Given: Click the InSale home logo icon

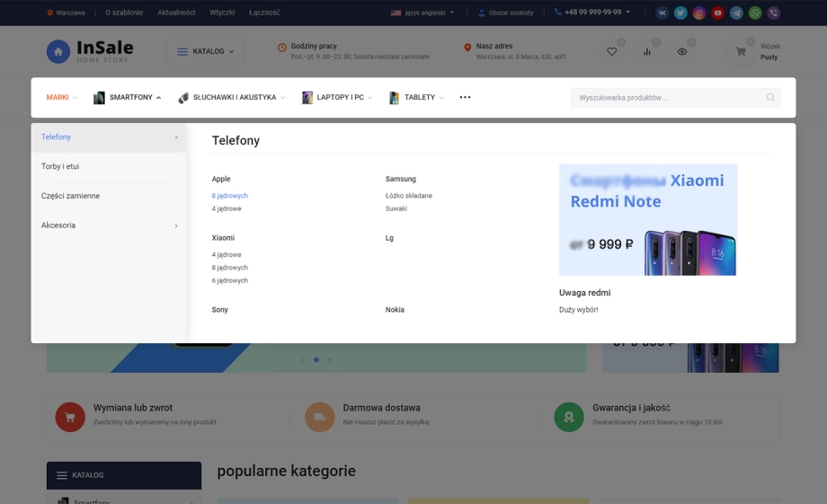Looking at the screenshot, I should point(58,51).
